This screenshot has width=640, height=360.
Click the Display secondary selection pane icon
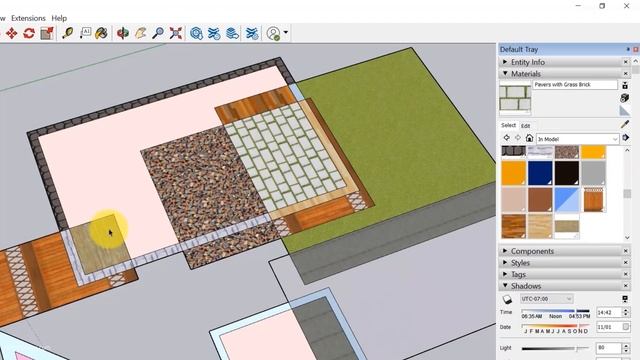[624, 85]
